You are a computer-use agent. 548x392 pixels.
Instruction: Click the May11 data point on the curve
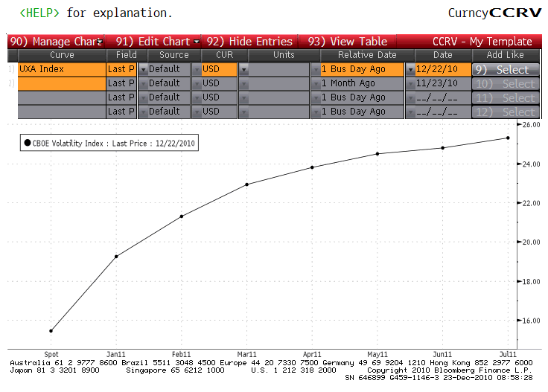[x=377, y=153]
